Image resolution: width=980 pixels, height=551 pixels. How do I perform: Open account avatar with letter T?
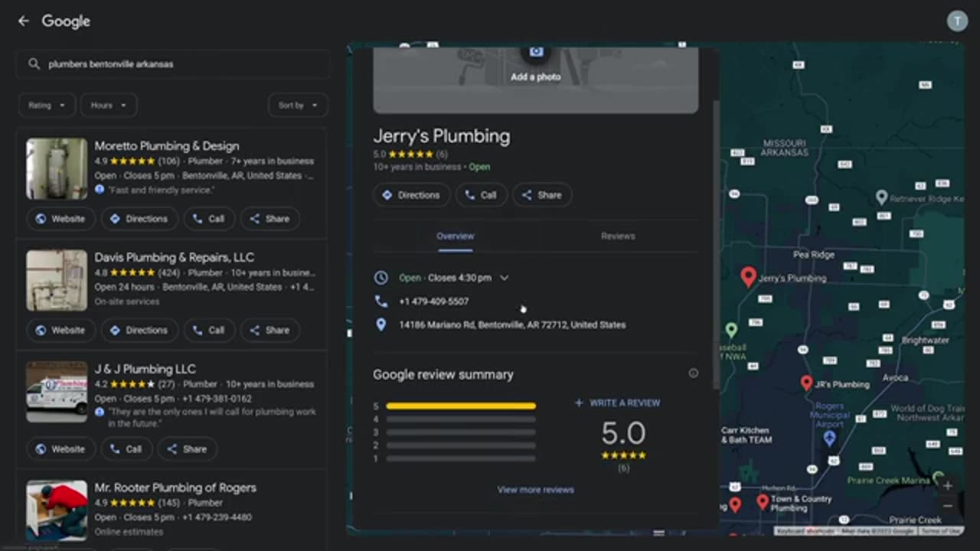point(957,21)
